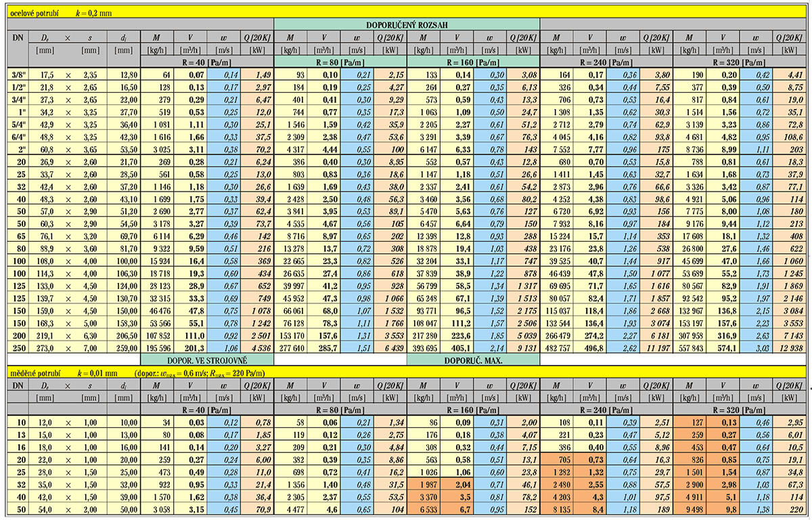This screenshot has width=812, height=520.
Task: Select orange cell 1 501 in copper DN 25 row
Action: coord(690,472)
